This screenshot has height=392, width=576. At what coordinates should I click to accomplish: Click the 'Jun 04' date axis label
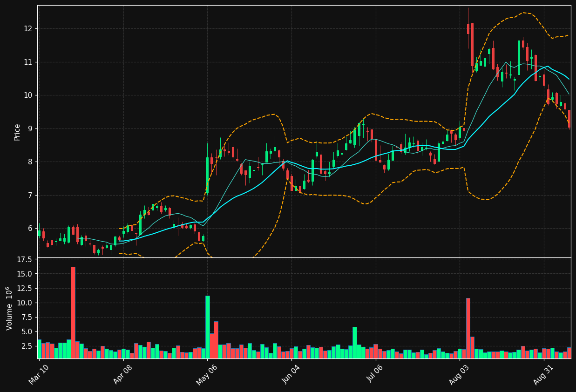pos(292,374)
